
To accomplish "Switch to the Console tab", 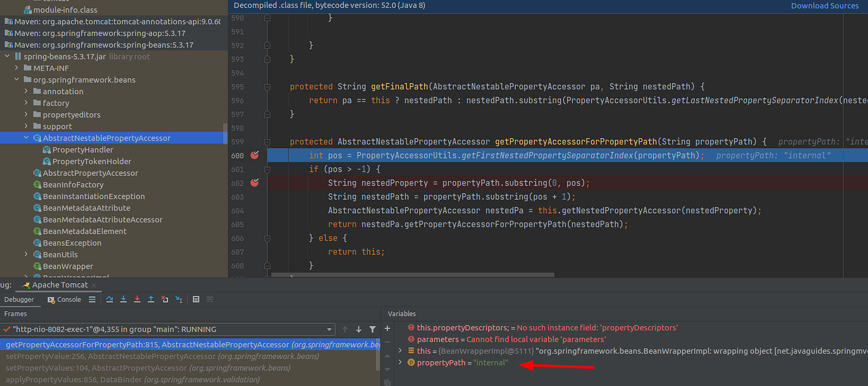I will click(64, 299).
